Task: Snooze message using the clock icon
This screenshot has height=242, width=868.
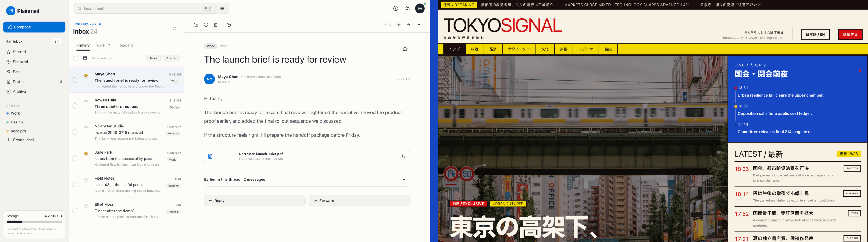Action: [229, 25]
